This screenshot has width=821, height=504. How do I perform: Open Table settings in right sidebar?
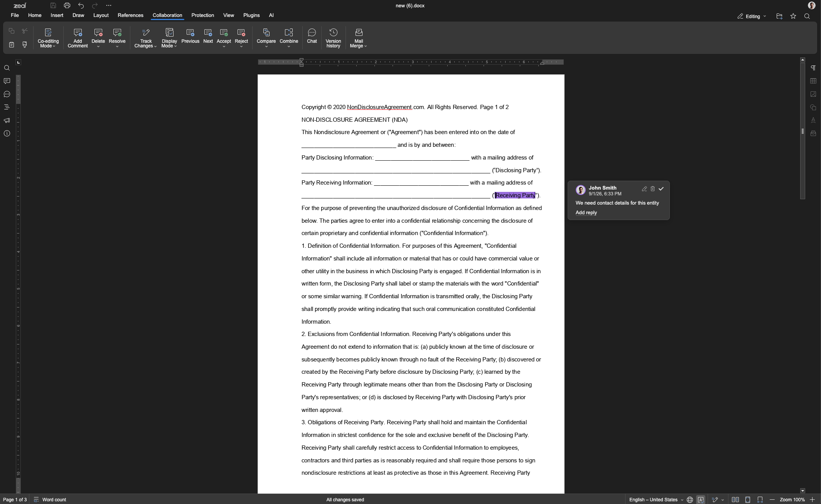tap(813, 81)
